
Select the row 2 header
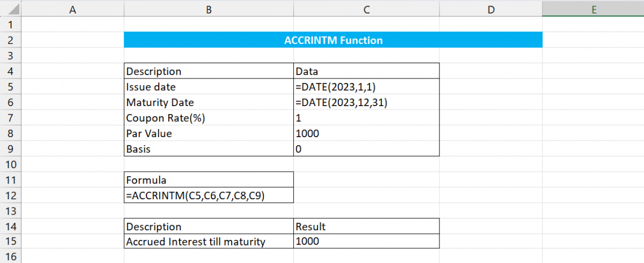click(11, 41)
